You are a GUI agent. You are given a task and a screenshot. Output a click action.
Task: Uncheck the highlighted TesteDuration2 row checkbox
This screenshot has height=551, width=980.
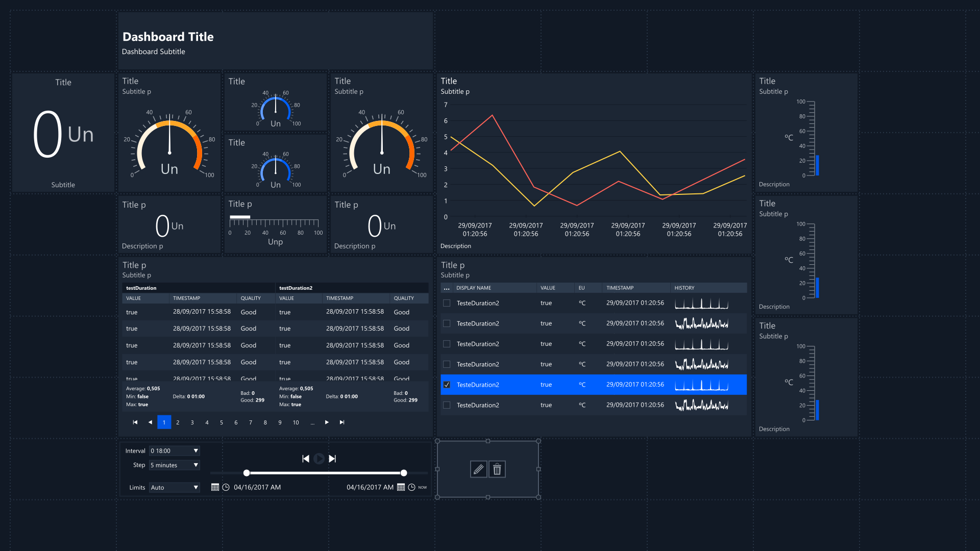pyautogui.click(x=447, y=385)
